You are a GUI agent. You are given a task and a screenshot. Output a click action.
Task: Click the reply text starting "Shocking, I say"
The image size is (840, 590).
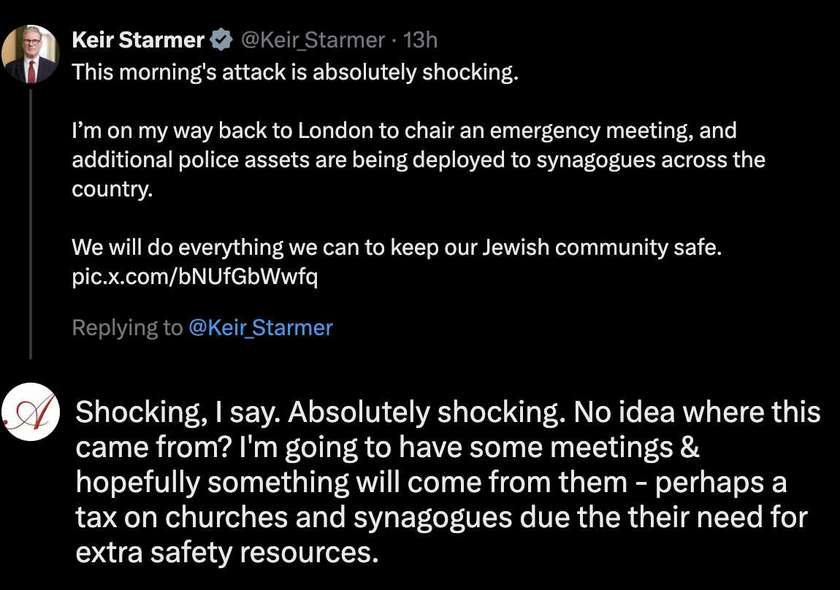click(448, 482)
